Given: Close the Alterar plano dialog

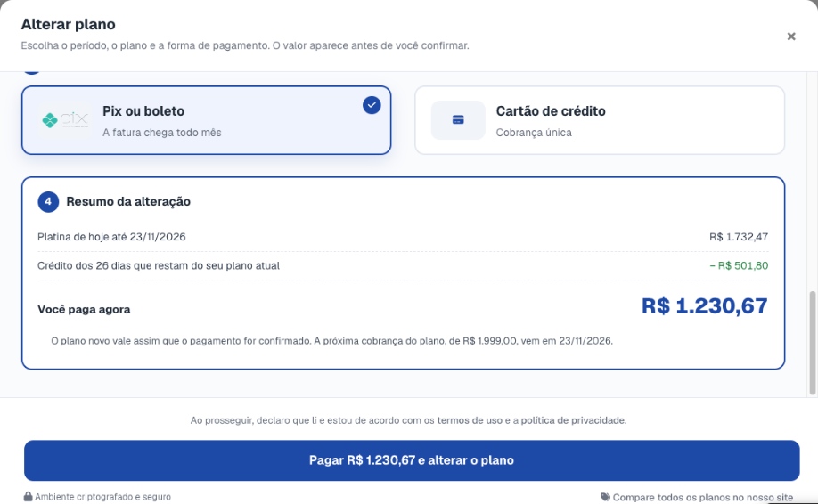Looking at the screenshot, I should pyautogui.click(x=791, y=37).
